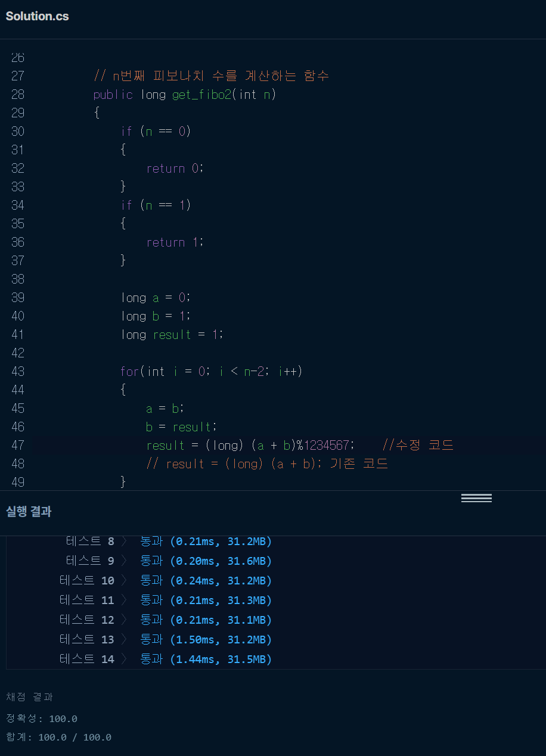This screenshot has width=546, height=756.
Task: Click the result 통과 (0.21ms, 31.3MB)
Action: [x=206, y=601]
